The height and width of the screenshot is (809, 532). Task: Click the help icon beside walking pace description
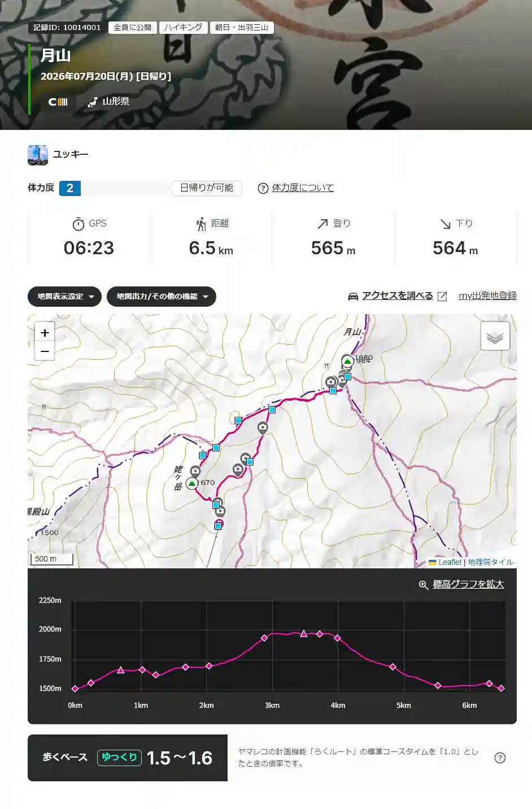tap(500, 758)
